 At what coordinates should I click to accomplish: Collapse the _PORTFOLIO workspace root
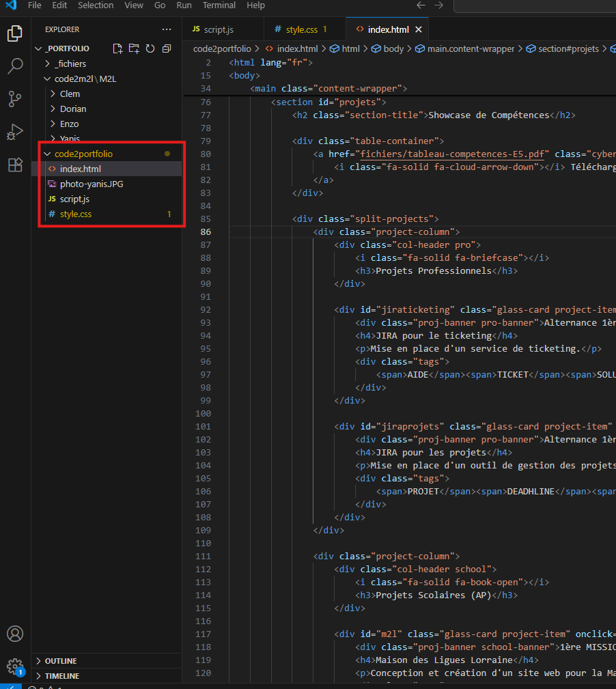pos(39,48)
